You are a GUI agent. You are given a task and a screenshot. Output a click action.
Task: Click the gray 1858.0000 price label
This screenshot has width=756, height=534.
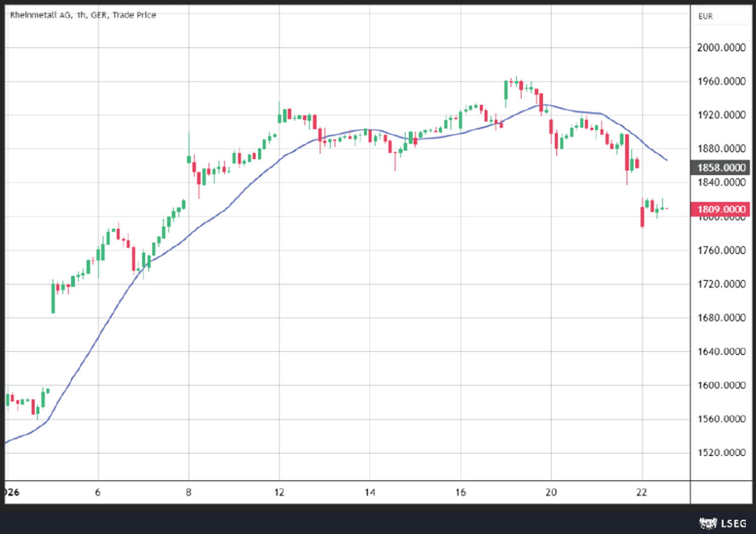721,168
